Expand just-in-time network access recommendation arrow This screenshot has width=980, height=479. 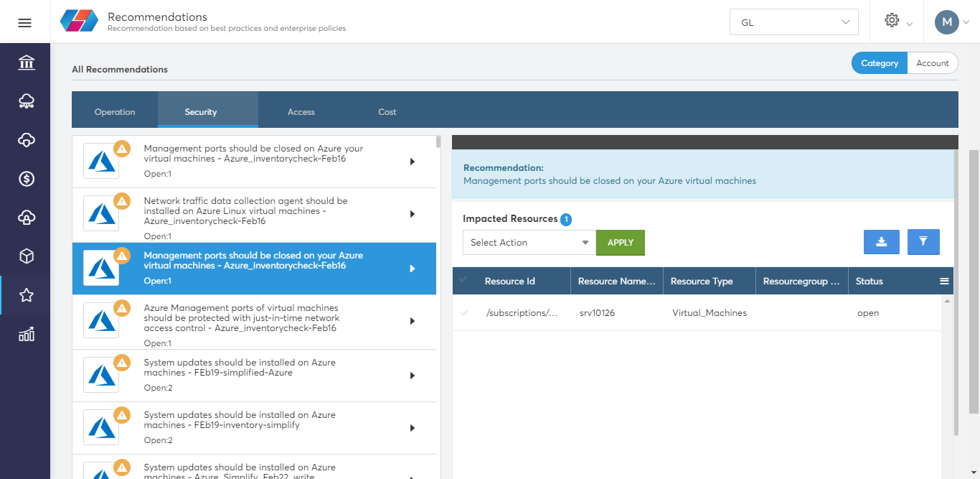pos(413,321)
